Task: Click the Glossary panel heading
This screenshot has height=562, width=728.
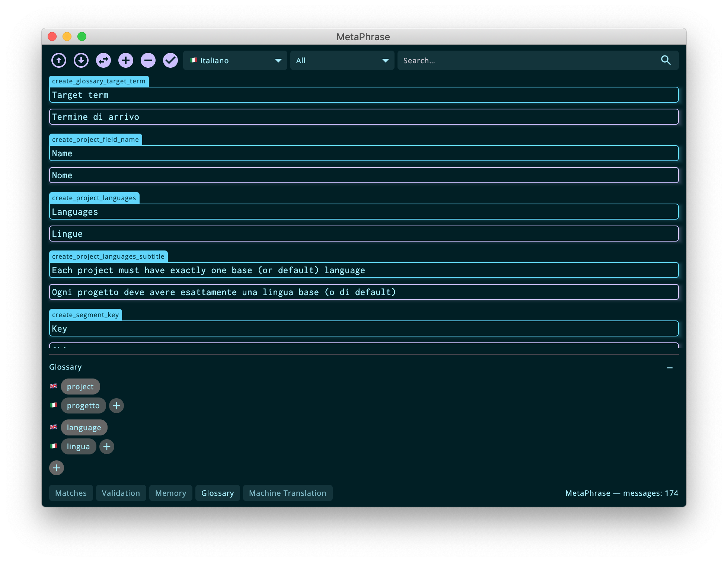Action: click(x=66, y=367)
